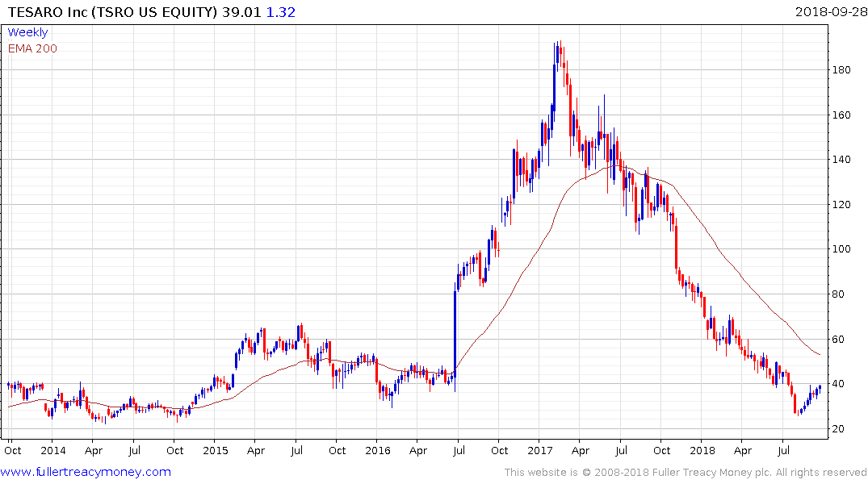This screenshot has width=868, height=484.
Task: Click the 2014 year label on time axis
Action: click(x=53, y=451)
